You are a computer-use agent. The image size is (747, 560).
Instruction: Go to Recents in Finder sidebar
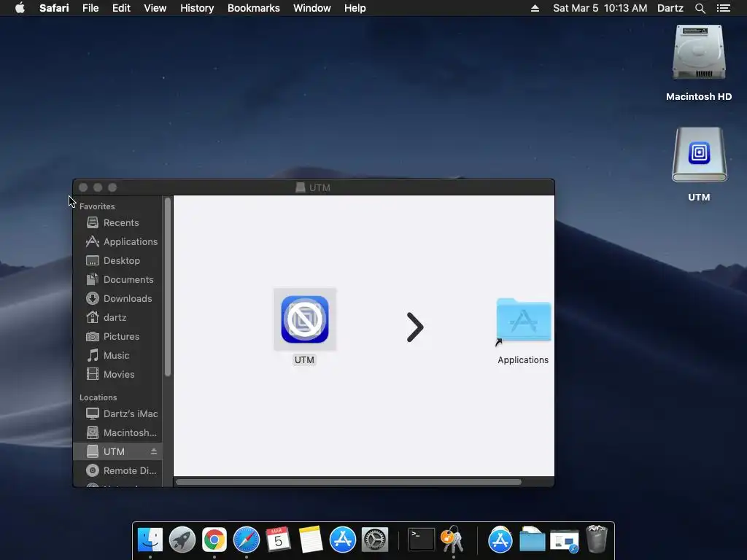(x=117, y=222)
